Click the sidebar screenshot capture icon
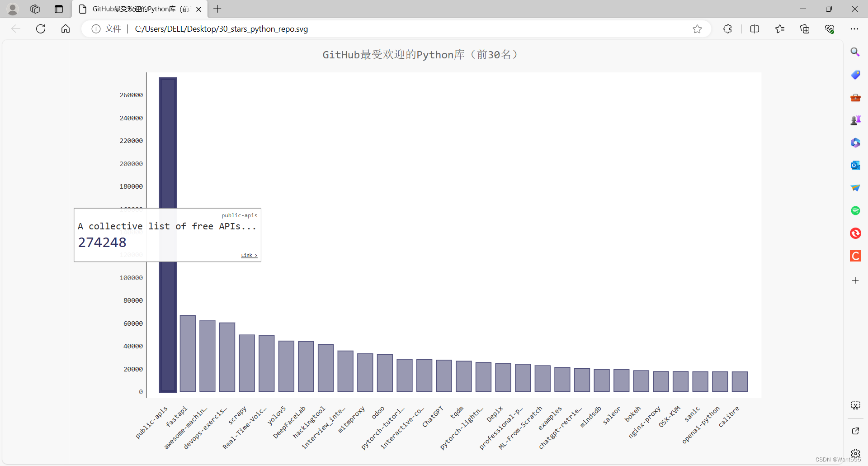Image resolution: width=868 pixels, height=466 pixels. tap(855, 405)
